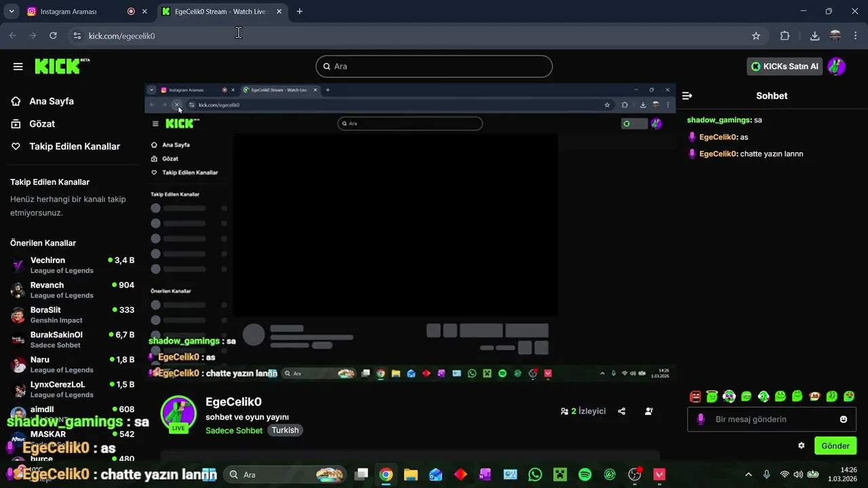Open the emoji picker in chat box
This screenshot has height=488, width=868.
[x=844, y=420]
